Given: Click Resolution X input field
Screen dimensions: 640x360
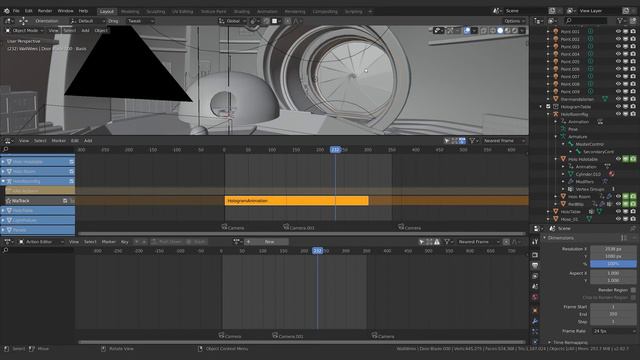Looking at the screenshot, I should (x=613, y=249).
